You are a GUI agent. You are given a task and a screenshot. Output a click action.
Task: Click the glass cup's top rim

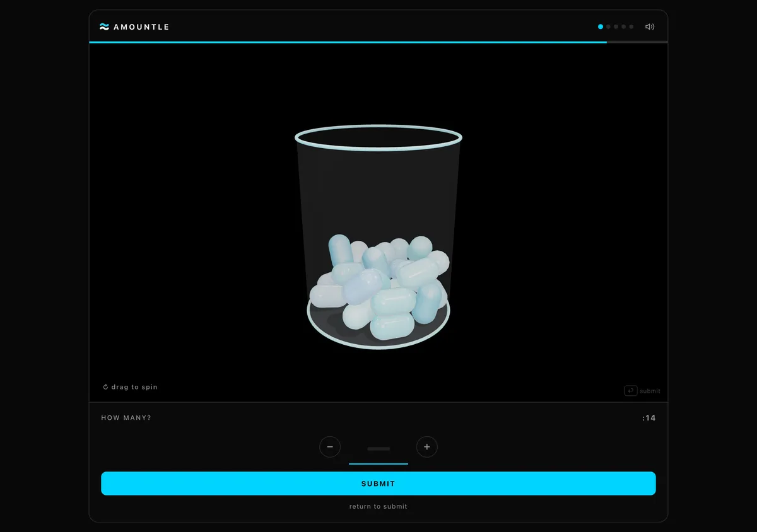click(x=378, y=137)
